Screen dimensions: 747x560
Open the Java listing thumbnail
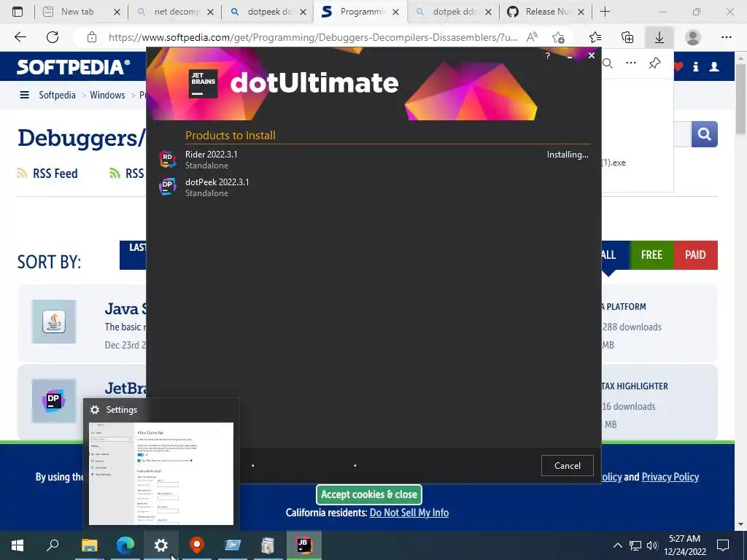tap(54, 322)
